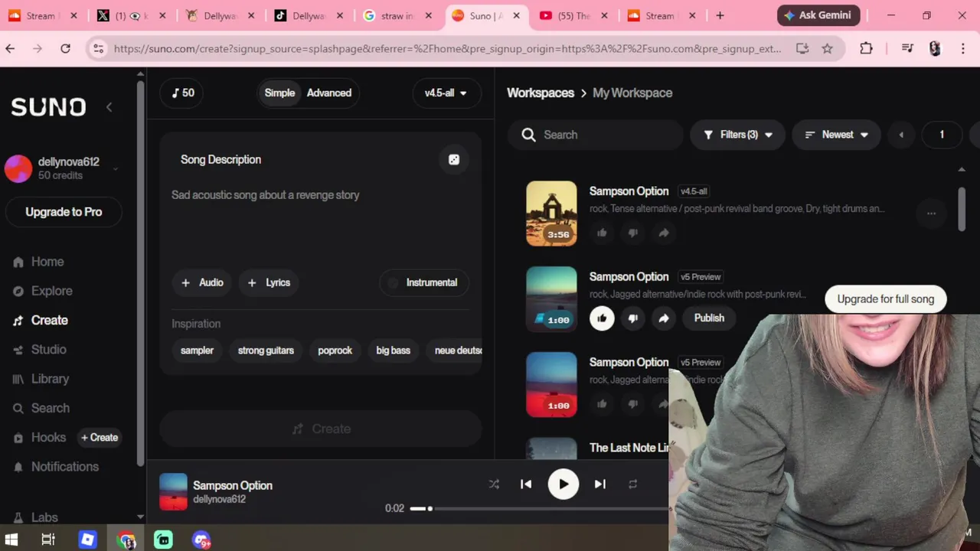Click the 50 credits music note badge
The width and height of the screenshot is (980, 551).
(182, 93)
